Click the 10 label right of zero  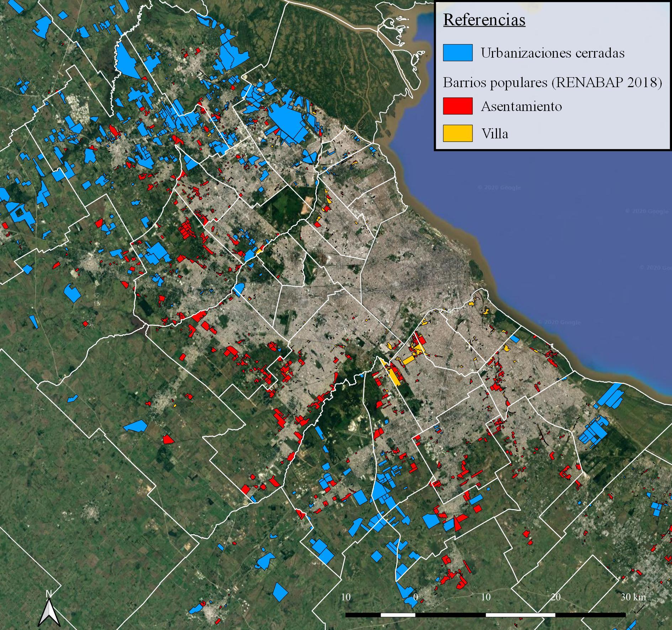(x=485, y=597)
